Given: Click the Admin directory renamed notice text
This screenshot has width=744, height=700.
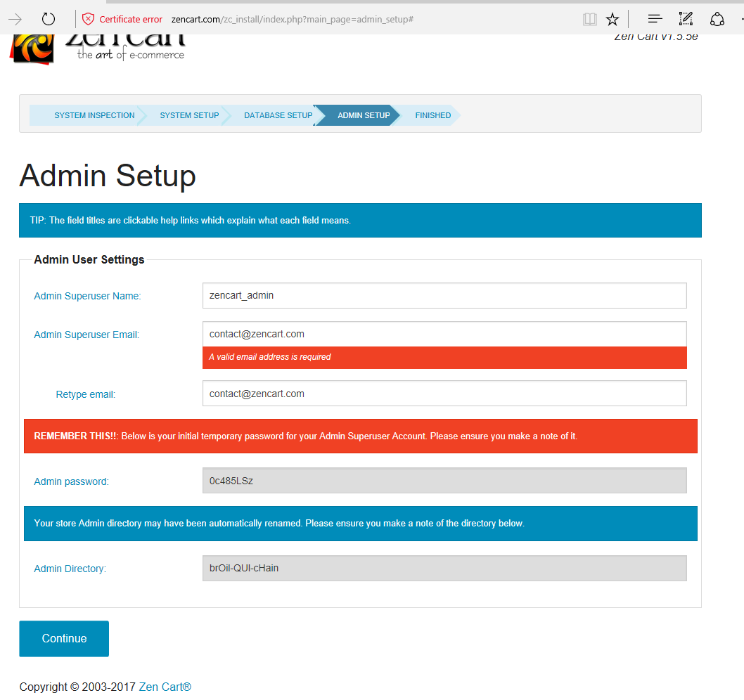Looking at the screenshot, I should 279,523.
